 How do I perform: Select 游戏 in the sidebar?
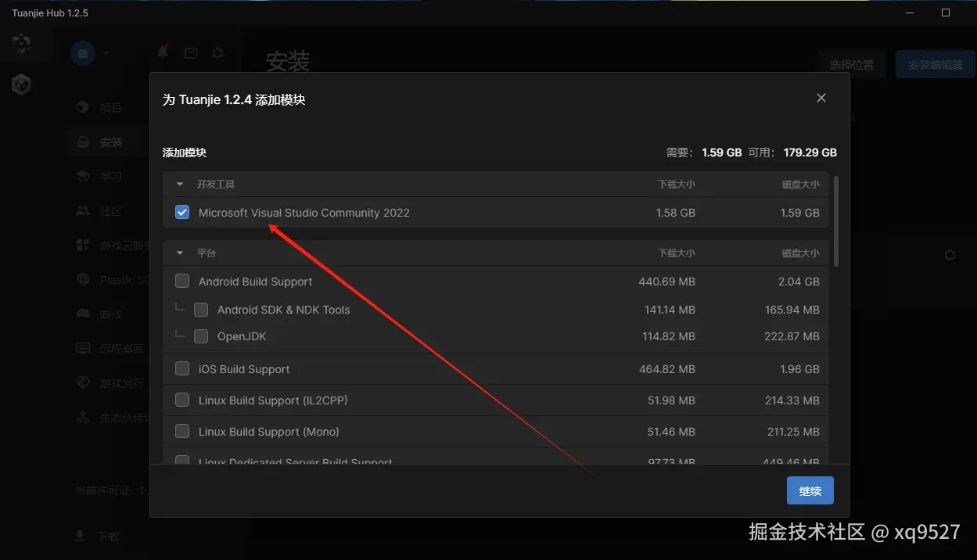click(x=111, y=314)
